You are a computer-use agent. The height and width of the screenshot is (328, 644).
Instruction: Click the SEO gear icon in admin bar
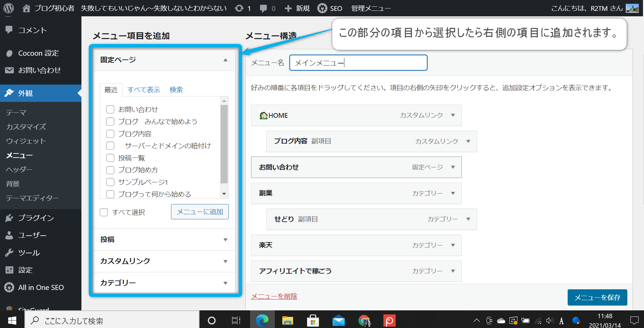pos(322,8)
